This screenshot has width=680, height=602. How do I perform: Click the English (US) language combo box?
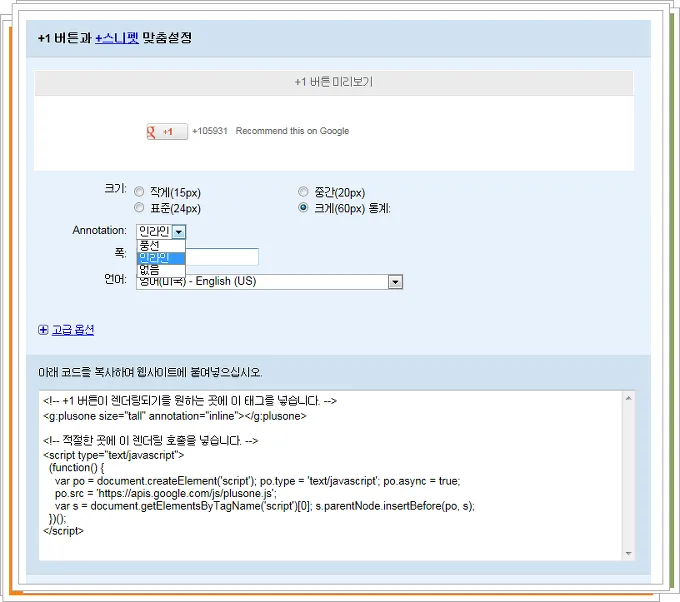pyautogui.click(x=269, y=282)
